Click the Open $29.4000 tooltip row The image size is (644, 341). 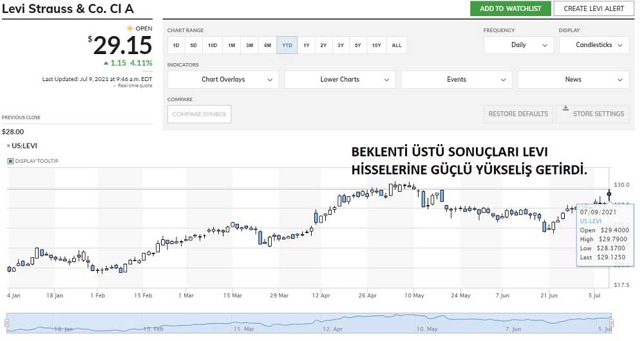[604, 230]
